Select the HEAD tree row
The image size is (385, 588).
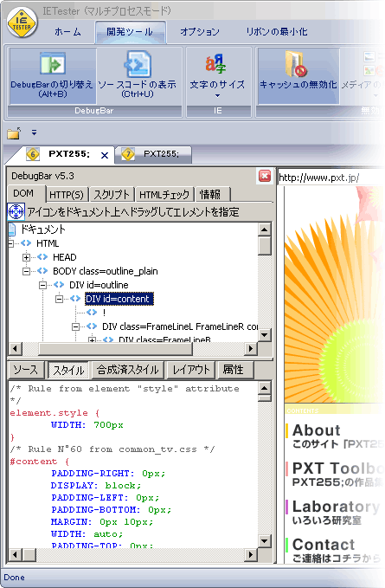64,257
